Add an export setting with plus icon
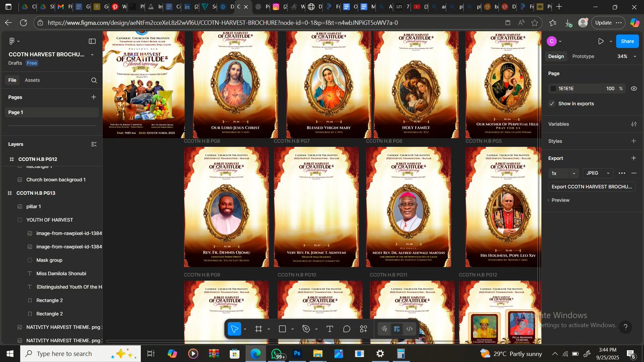The width and height of the screenshot is (644, 362). point(634,158)
